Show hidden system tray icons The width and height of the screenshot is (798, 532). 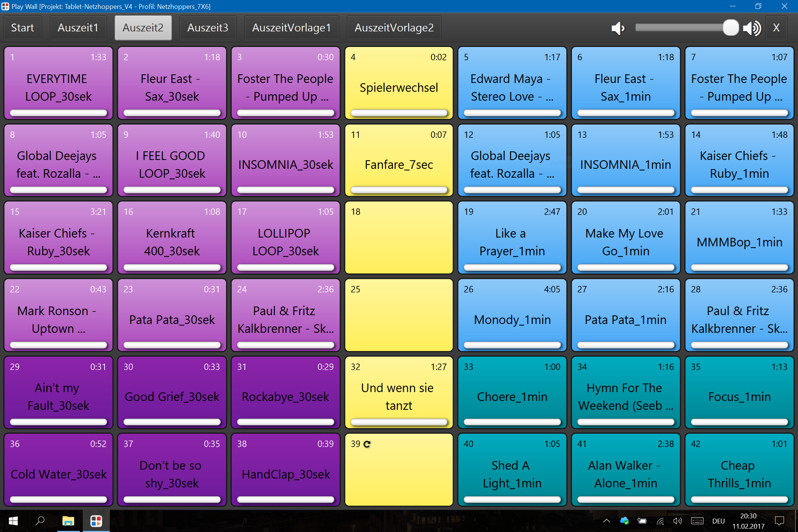606,521
